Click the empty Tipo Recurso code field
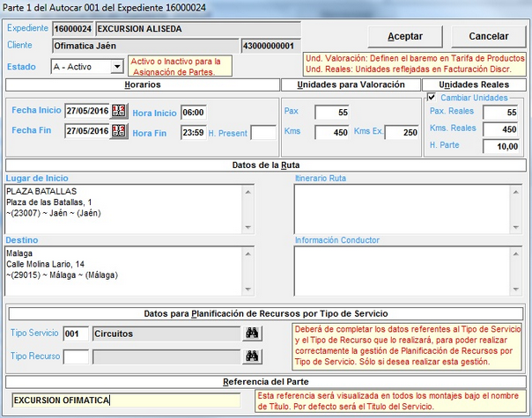 [76, 357]
